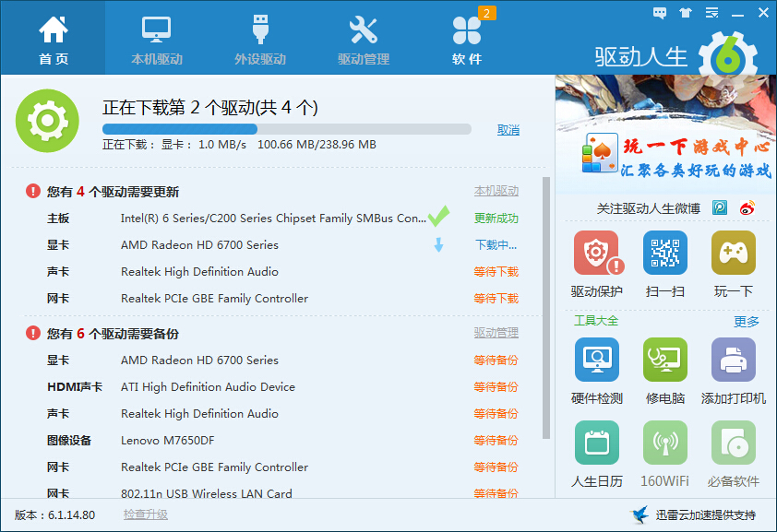Select AMD Radeon HD 6700 update entry
This screenshot has width=777, height=532.
pos(199,245)
